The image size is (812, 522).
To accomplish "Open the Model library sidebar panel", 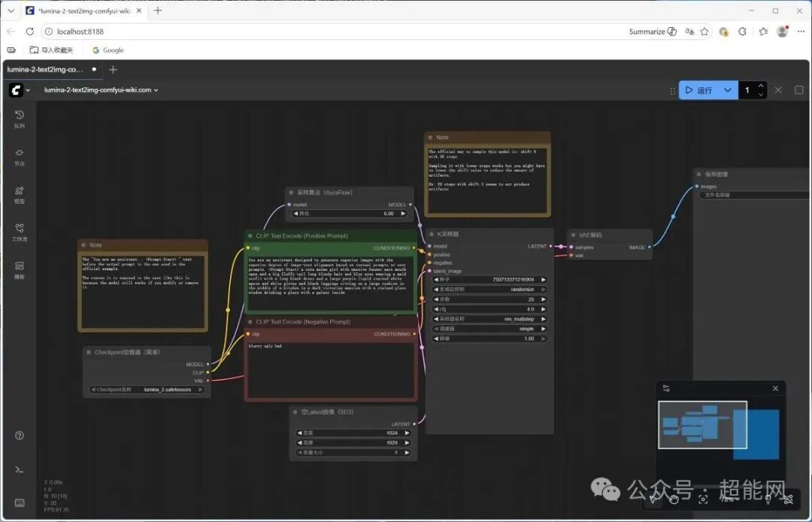I will (20, 193).
